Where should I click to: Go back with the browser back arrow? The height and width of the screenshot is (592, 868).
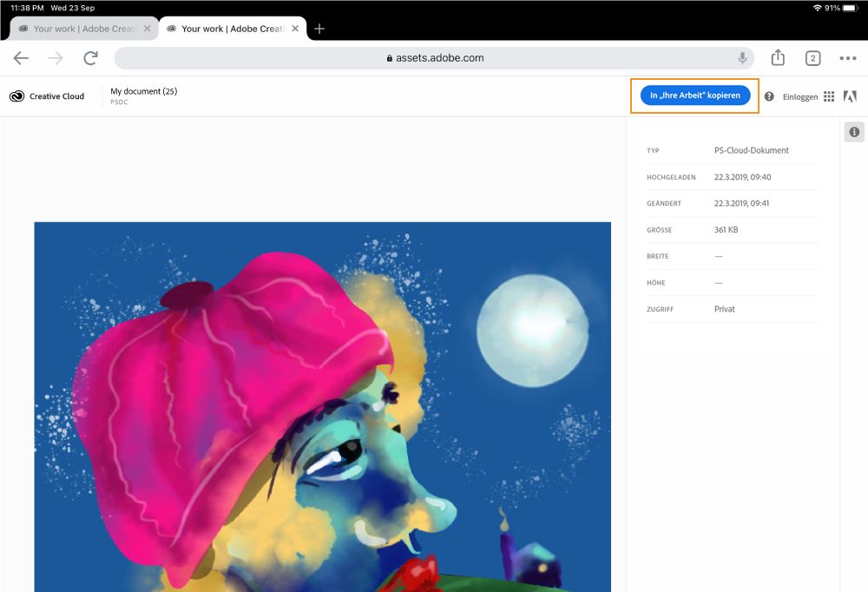(21, 58)
